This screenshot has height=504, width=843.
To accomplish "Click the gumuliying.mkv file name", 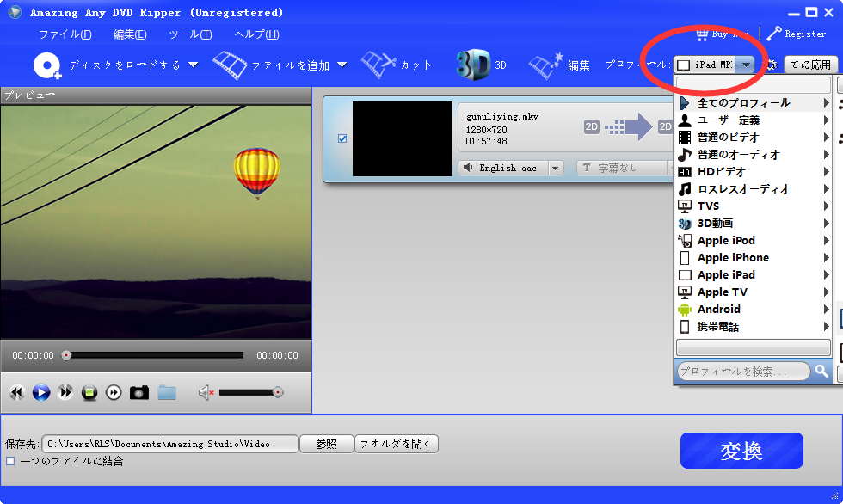I will click(x=502, y=117).
